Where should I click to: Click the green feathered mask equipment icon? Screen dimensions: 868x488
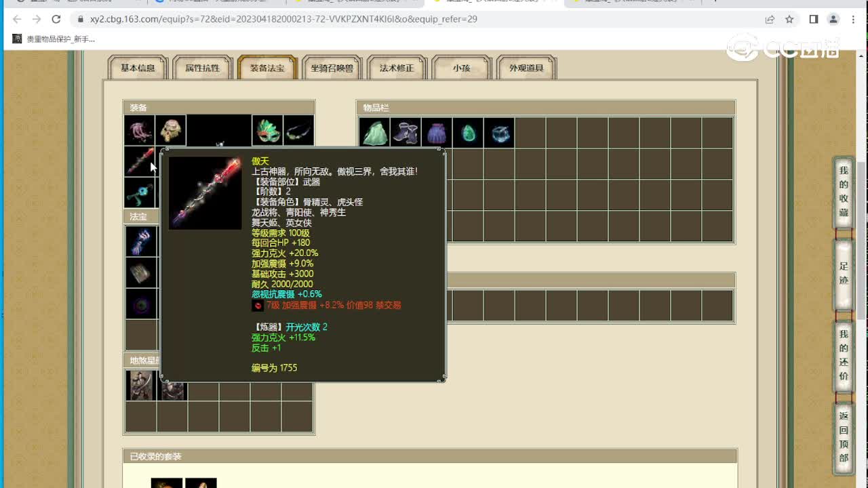(x=267, y=130)
